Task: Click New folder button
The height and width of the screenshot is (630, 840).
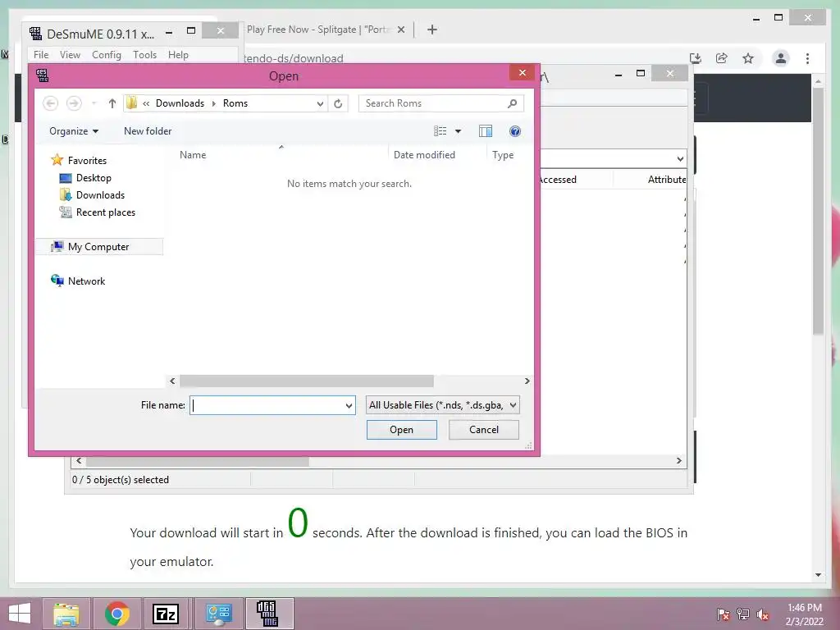Action: coord(148,131)
